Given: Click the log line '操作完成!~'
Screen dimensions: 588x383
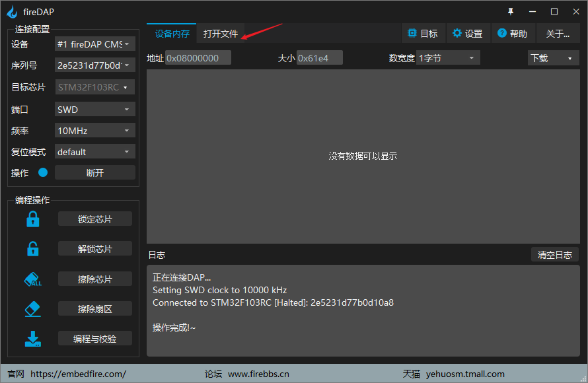Looking at the screenshot, I should [x=174, y=328].
